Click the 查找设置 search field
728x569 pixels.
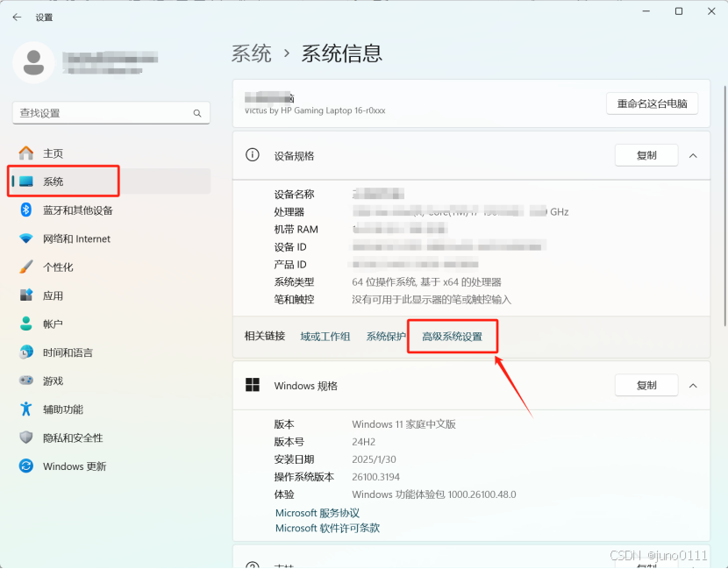click(x=111, y=113)
